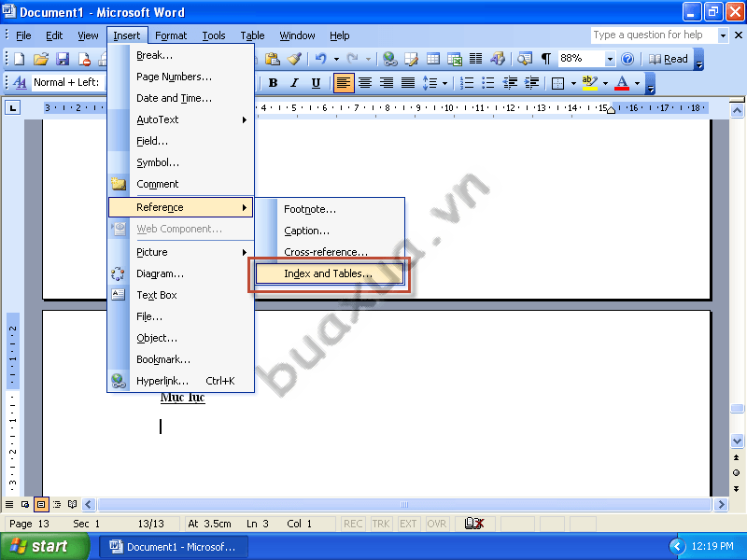Toggle Center paragraph alignment
The image size is (747, 560).
[x=365, y=83]
